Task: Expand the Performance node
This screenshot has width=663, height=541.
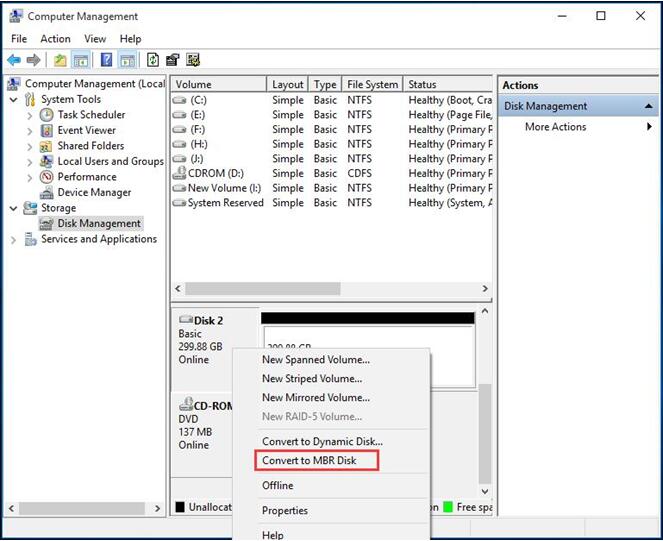Action: tap(30, 178)
